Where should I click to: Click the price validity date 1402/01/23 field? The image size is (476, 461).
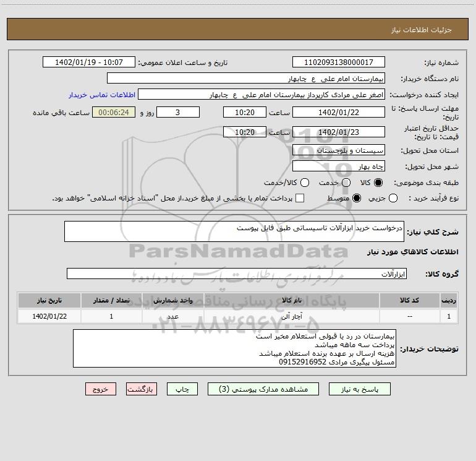(339, 132)
